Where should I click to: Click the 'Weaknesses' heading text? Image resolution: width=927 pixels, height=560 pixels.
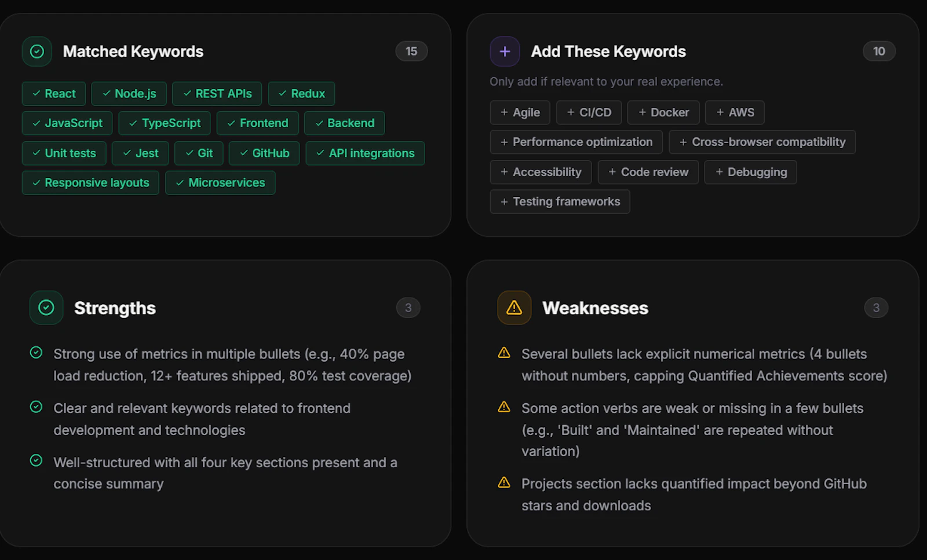[595, 308]
